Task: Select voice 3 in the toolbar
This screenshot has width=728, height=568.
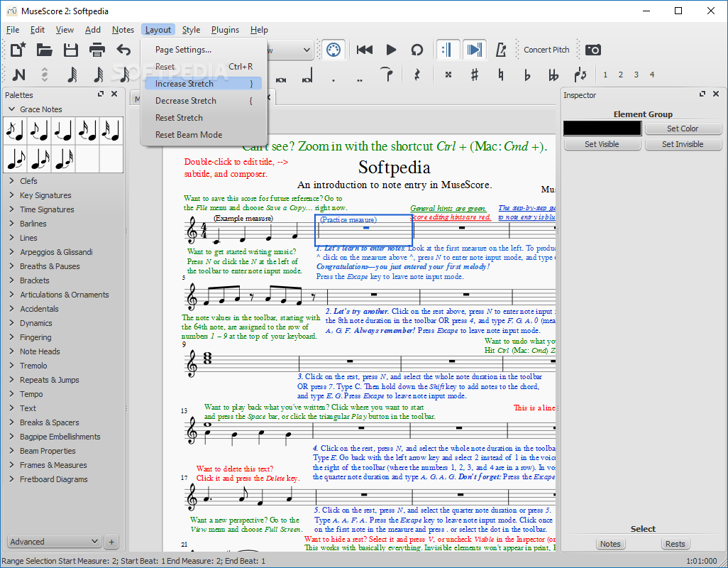Action: (x=636, y=75)
